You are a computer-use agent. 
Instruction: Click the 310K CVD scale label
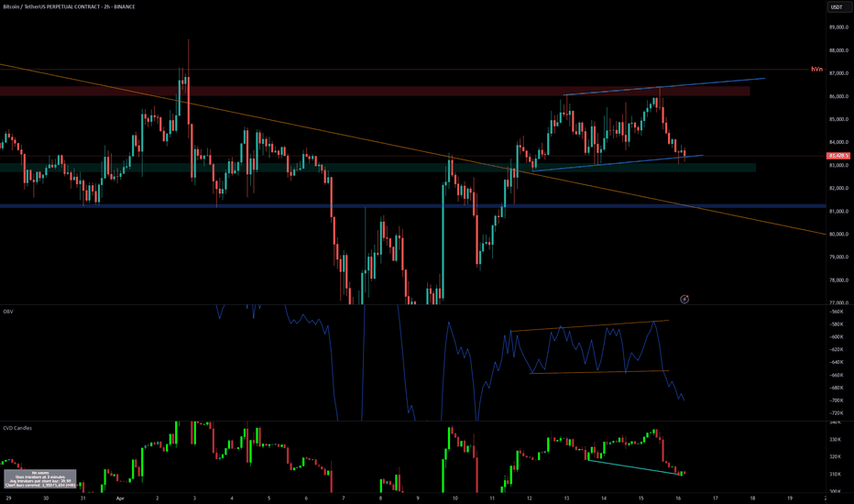pyautogui.click(x=836, y=474)
